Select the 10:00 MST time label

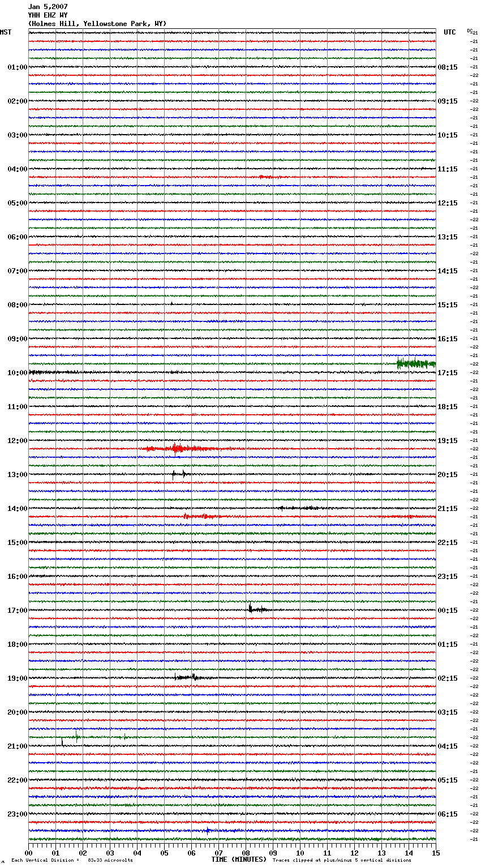(18, 373)
